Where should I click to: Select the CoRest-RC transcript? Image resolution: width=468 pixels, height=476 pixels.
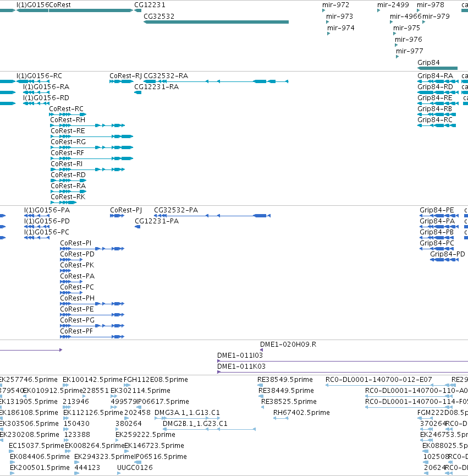[68, 114]
